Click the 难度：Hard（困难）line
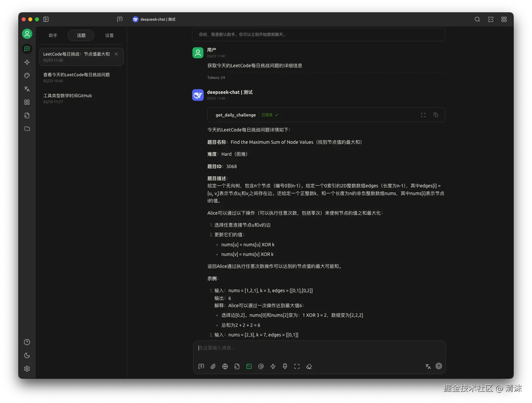Screen dimensions: 532x403 click(227, 154)
